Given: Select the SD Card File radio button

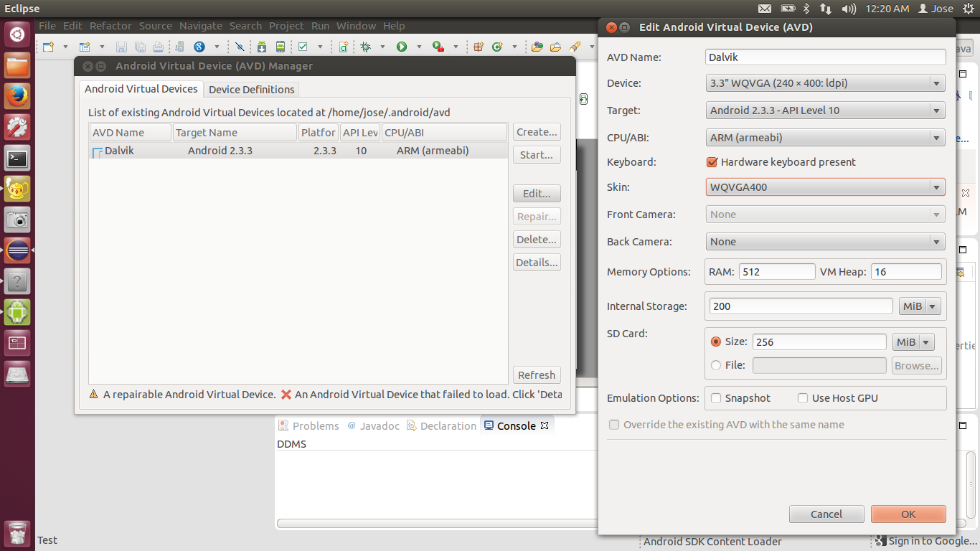Looking at the screenshot, I should pos(716,365).
